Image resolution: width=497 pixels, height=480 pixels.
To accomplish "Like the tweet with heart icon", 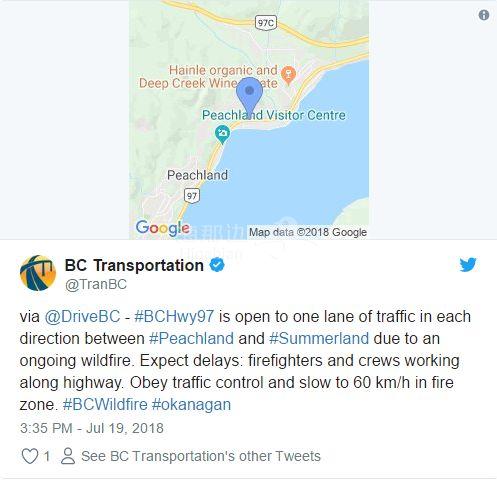I will tap(30, 456).
